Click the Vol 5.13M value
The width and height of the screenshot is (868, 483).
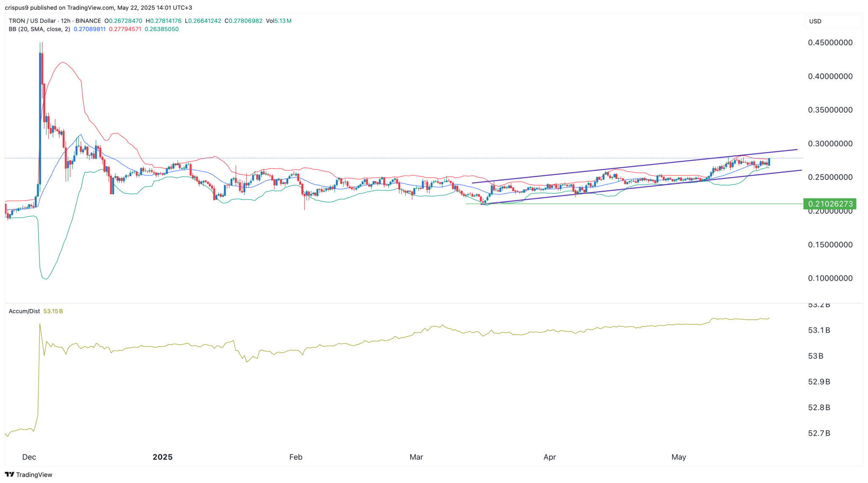point(281,20)
